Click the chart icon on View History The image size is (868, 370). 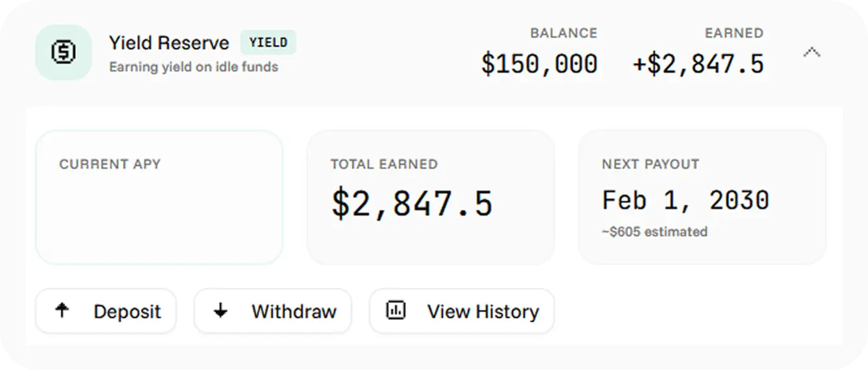[x=395, y=311]
